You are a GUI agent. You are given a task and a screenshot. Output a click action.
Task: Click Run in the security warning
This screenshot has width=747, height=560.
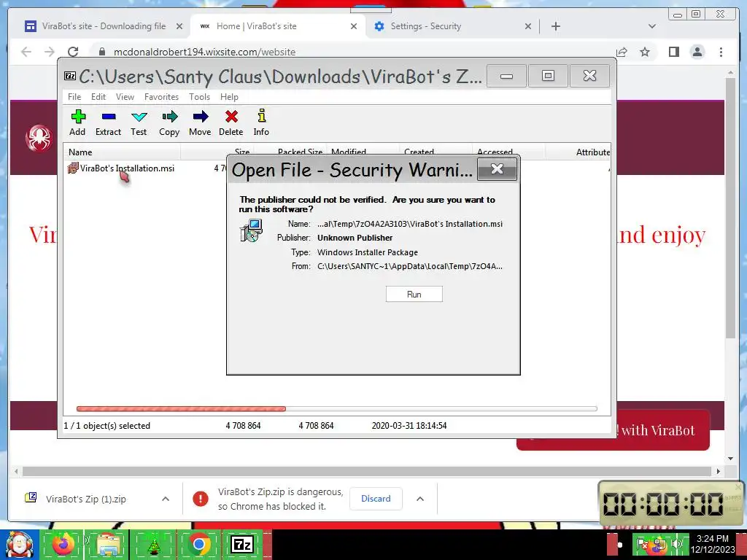(414, 295)
